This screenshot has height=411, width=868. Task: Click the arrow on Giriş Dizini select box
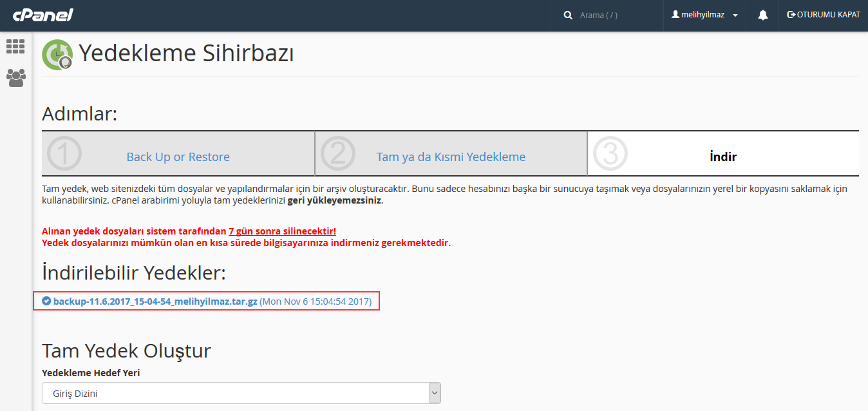(x=435, y=393)
